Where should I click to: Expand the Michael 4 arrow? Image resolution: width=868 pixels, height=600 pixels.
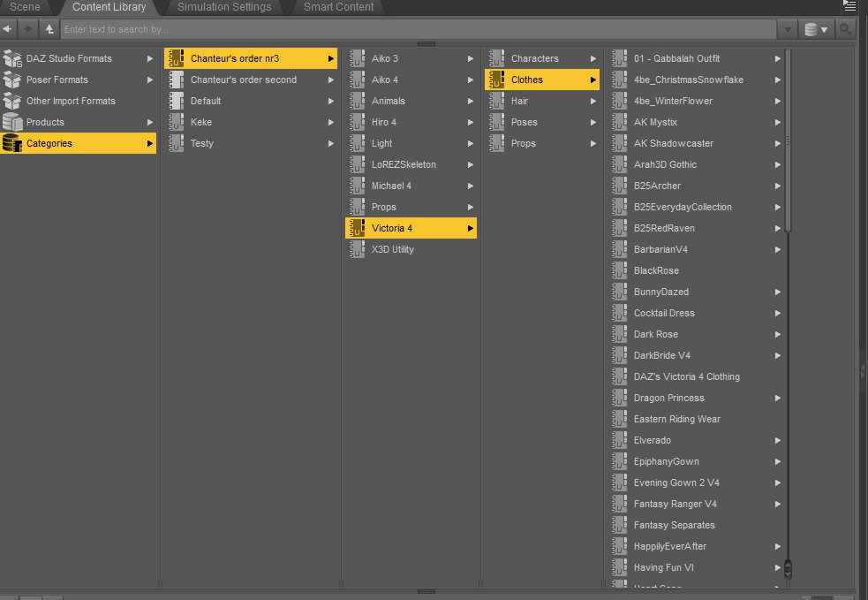(x=470, y=186)
